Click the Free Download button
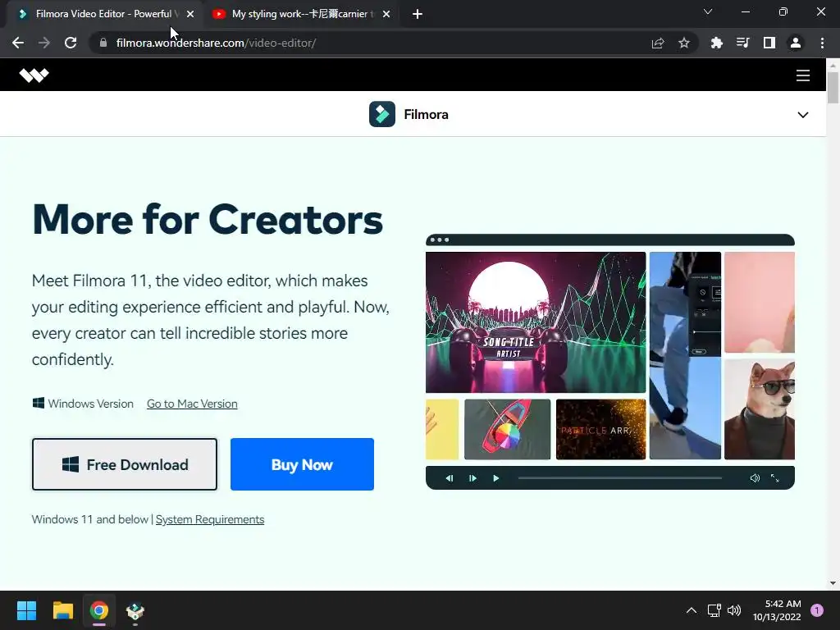Screen dimensions: 840x630 [125, 464]
